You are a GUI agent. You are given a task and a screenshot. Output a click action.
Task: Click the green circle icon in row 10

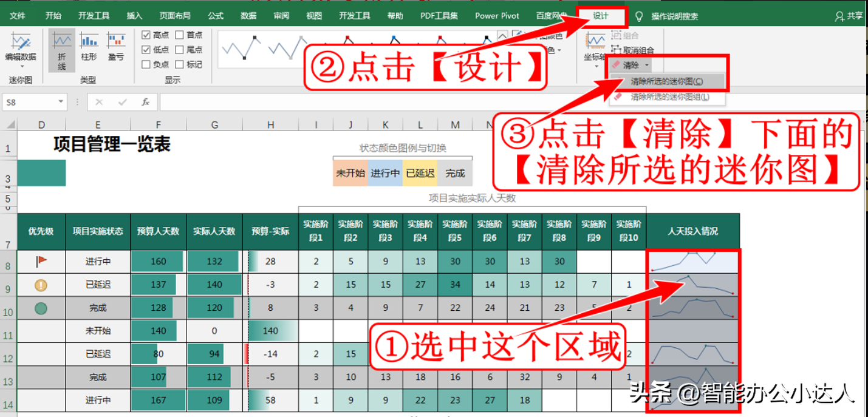(41, 308)
